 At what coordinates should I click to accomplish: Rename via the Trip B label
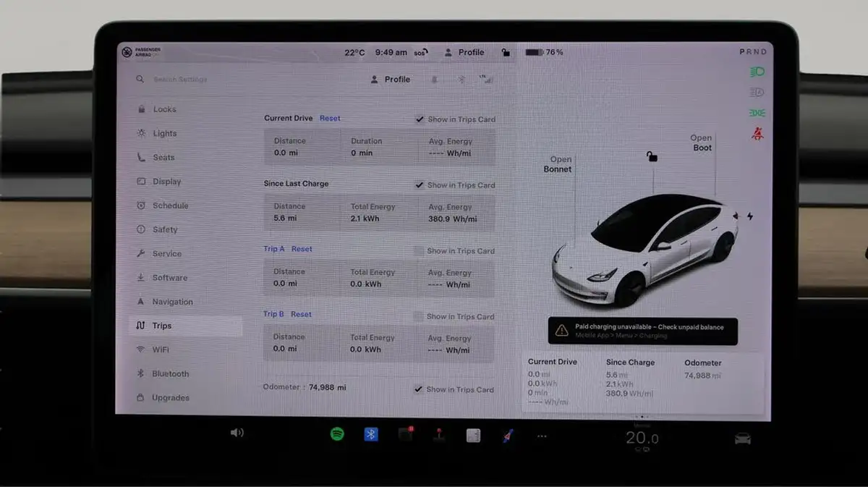coord(273,314)
